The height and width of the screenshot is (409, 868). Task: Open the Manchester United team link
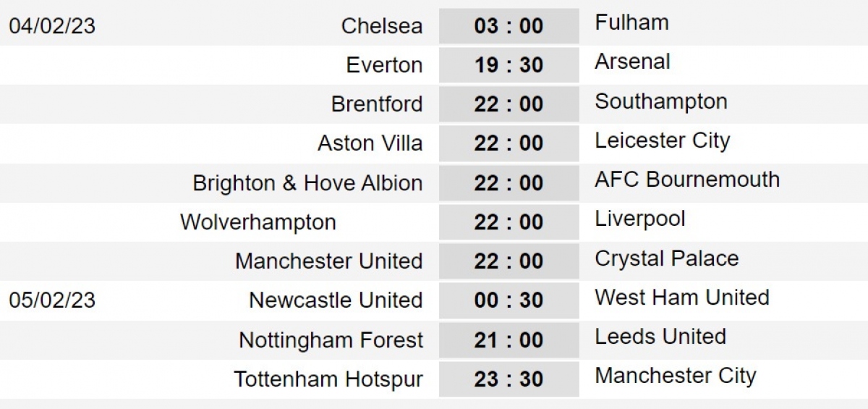tap(328, 261)
